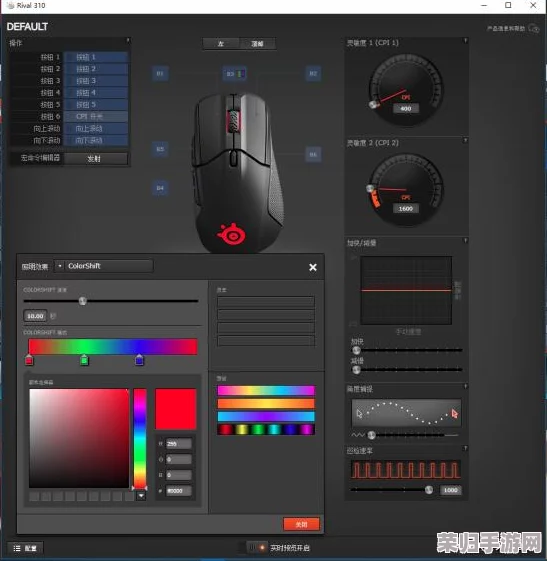Click the angle snapping slider handle
Image resolution: width=547 pixels, height=561 pixels.
click(x=372, y=435)
